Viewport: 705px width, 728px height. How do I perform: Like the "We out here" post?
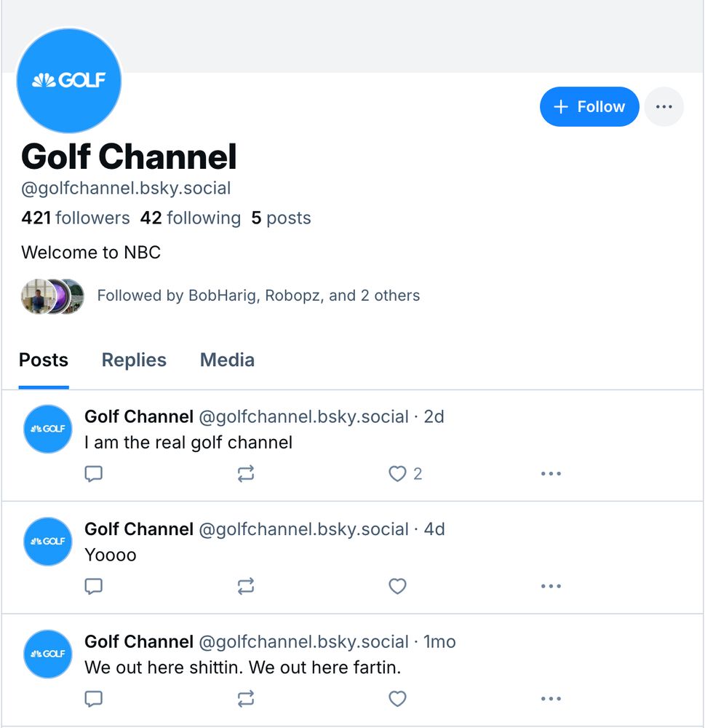click(397, 699)
